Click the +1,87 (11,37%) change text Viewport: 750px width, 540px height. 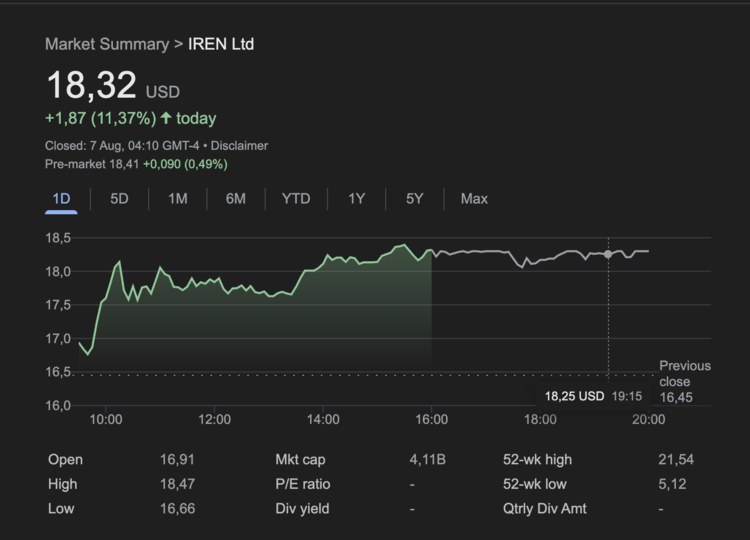point(100,118)
